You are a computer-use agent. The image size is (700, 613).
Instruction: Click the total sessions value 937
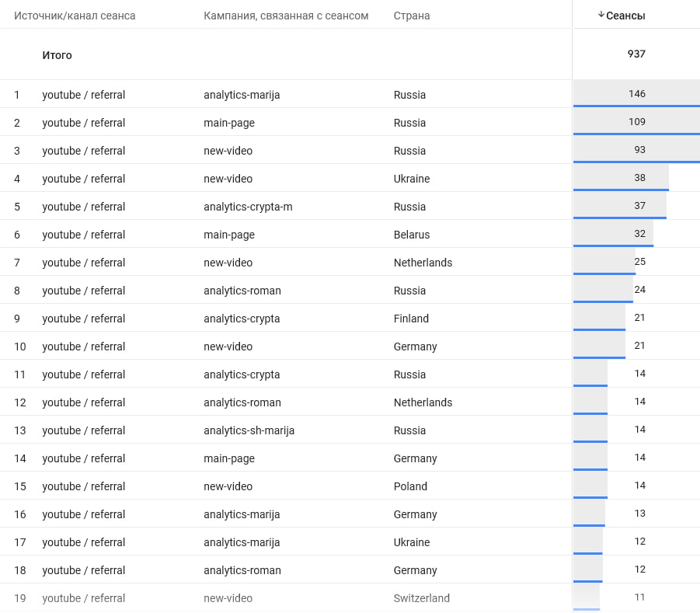(x=636, y=54)
